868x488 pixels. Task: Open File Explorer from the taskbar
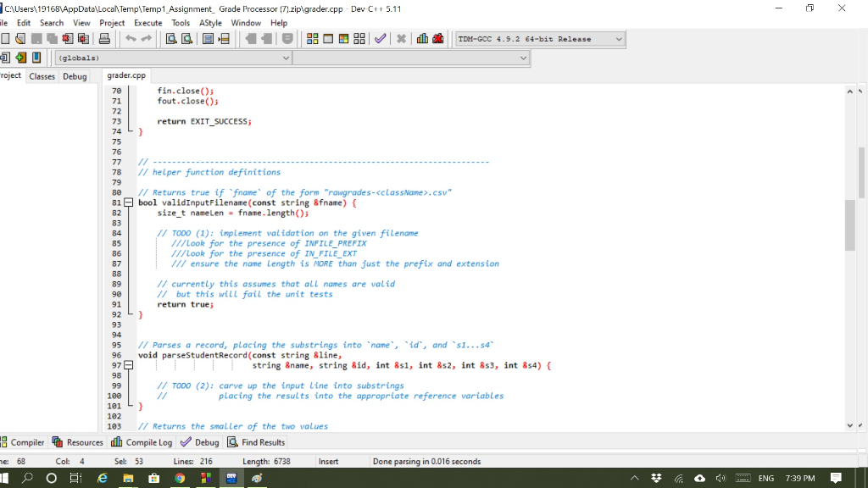click(128, 478)
